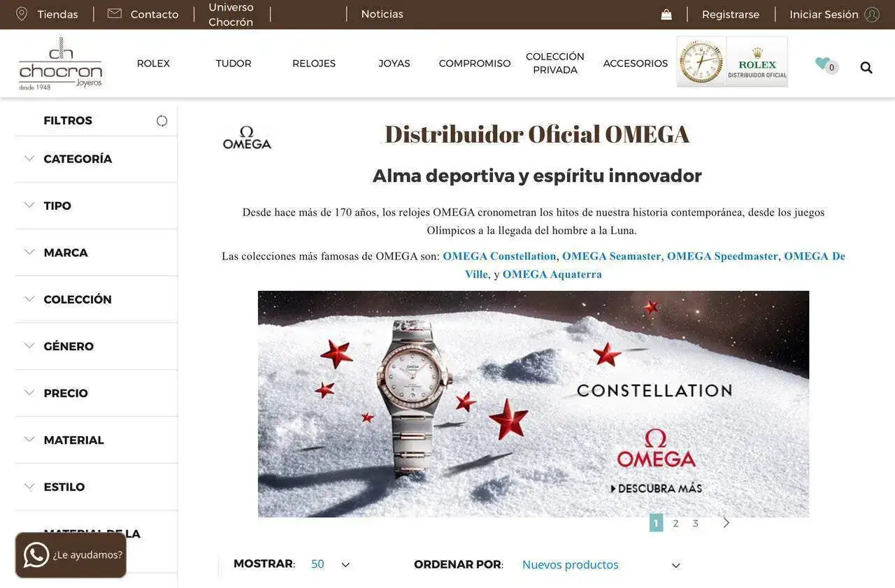Open the Mostrar 50 dropdown
Viewport: 895px width, 588px height.
point(330,564)
